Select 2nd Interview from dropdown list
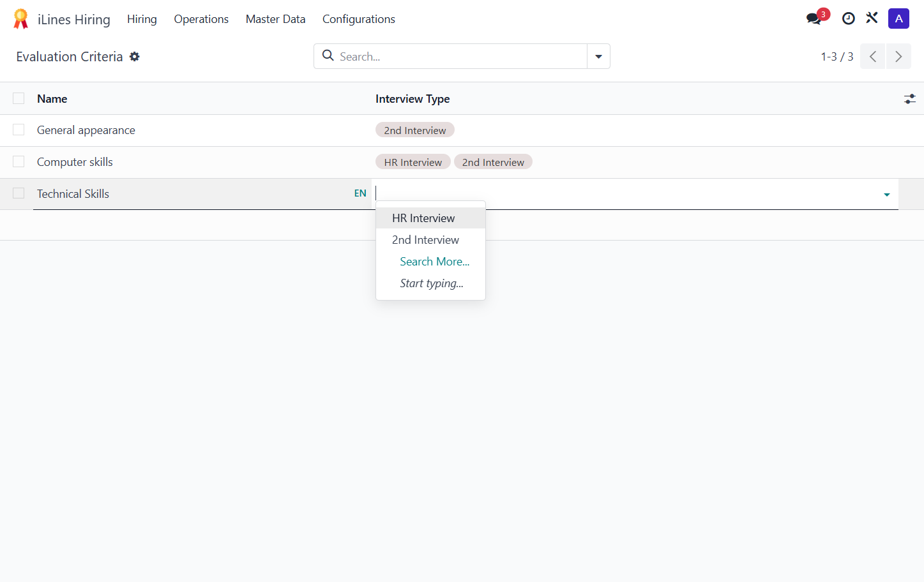This screenshot has width=924, height=582. [x=430, y=240]
